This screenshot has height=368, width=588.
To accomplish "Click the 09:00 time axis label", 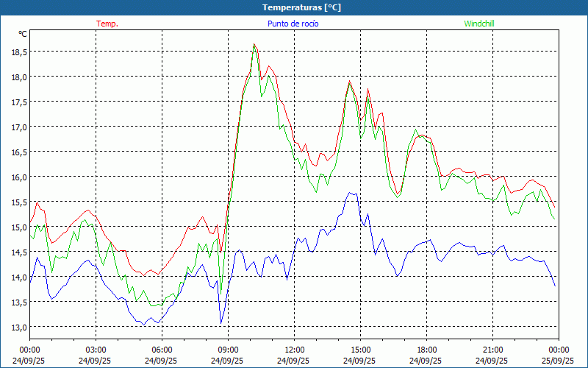I will pos(228,350).
